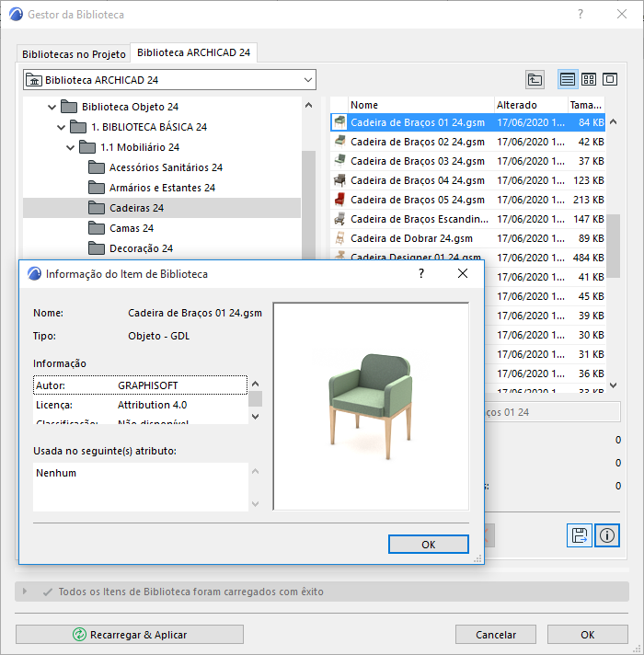Click the export library item save icon
The width and height of the screenshot is (644, 655).
[x=580, y=535]
